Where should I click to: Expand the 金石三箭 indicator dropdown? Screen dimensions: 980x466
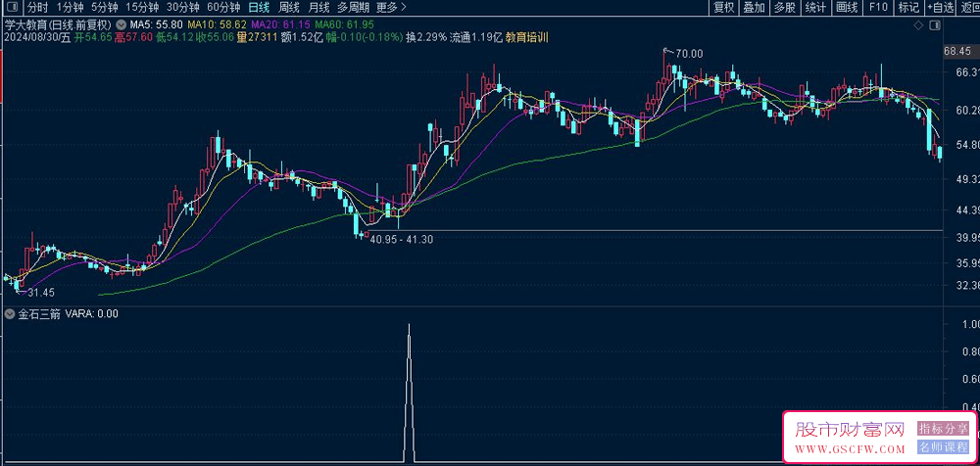9,314
